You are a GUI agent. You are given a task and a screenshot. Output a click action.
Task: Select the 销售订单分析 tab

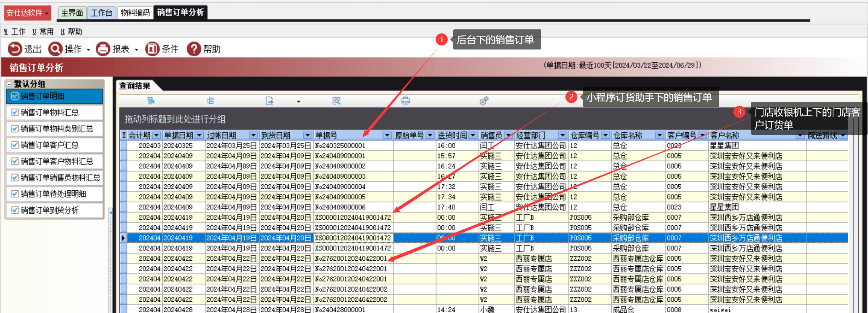tap(180, 12)
